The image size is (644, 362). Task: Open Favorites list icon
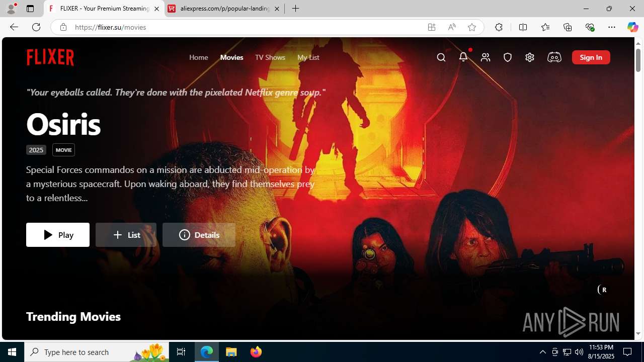click(545, 27)
